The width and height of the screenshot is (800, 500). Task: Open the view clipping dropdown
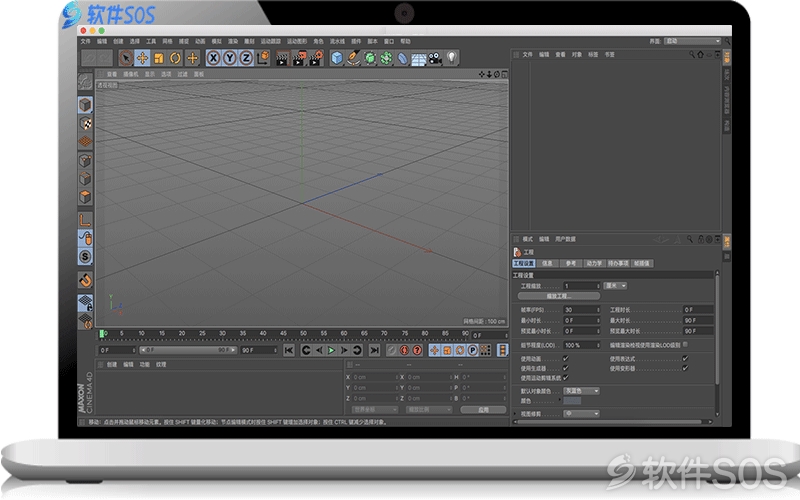[x=582, y=414]
